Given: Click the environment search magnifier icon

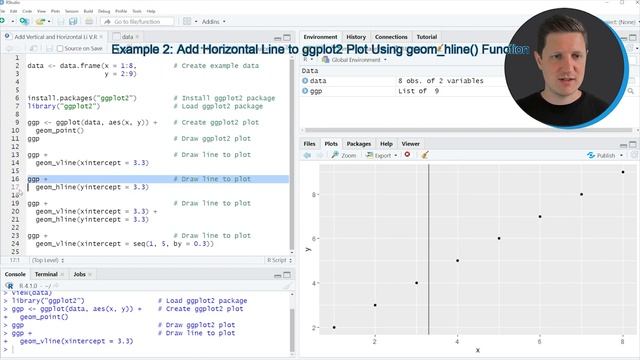Looking at the screenshot, I should point(631,91).
